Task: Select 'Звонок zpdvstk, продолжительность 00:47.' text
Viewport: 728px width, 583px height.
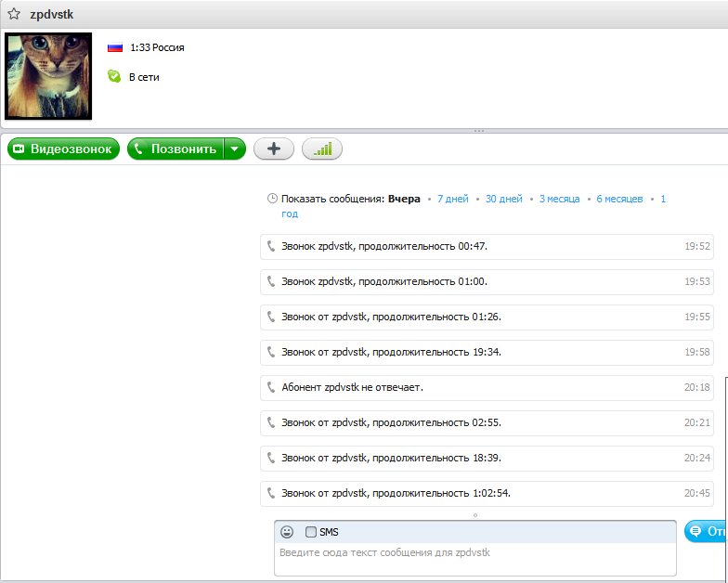Action: [384, 246]
